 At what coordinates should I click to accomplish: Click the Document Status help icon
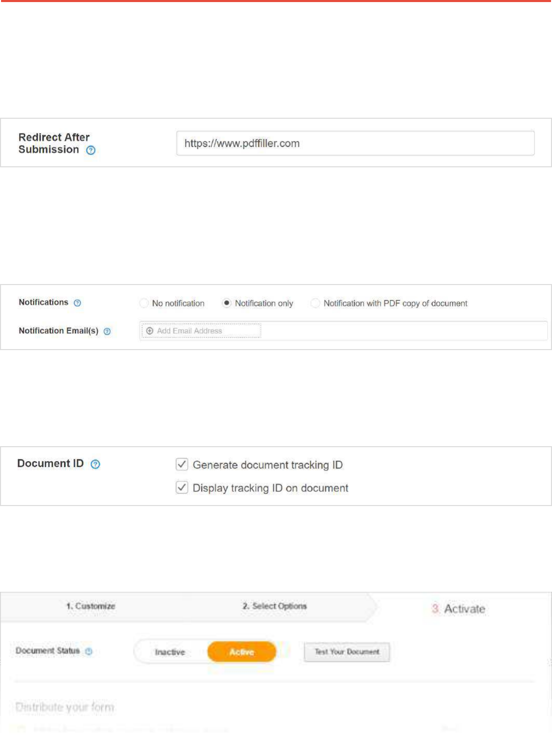(x=89, y=652)
